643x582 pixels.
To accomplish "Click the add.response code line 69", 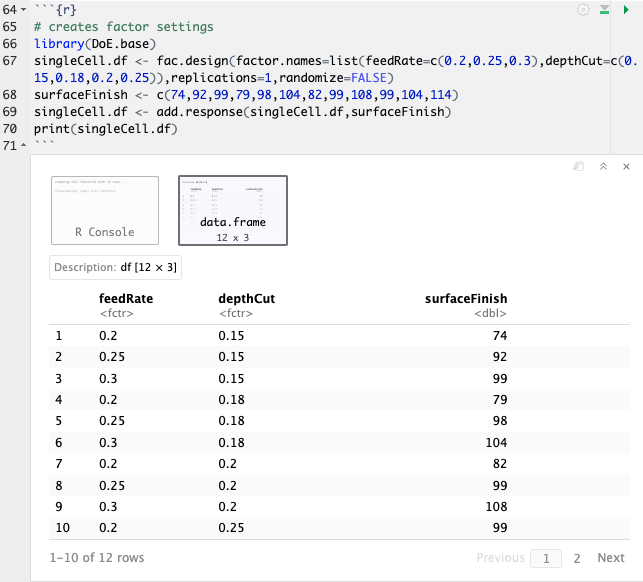I will (242, 112).
